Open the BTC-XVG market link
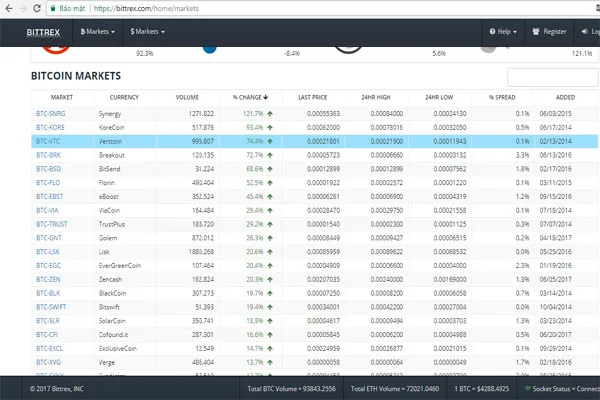 [48, 362]
